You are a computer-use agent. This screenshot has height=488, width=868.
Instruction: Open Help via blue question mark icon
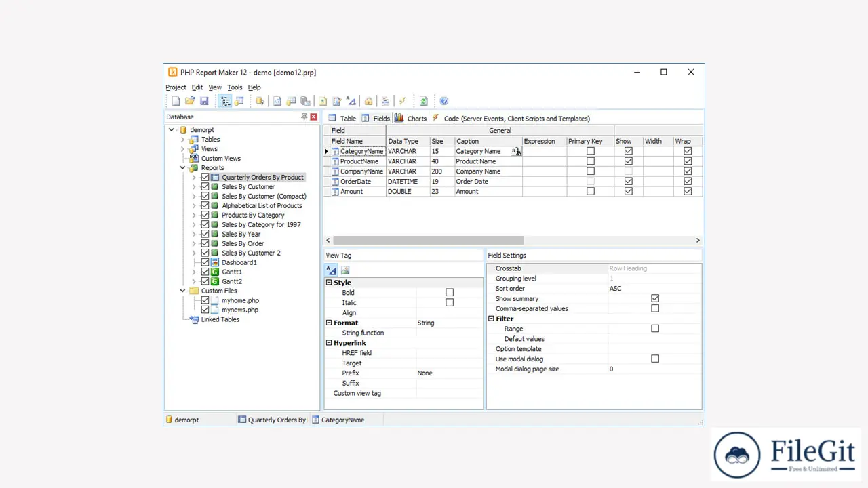coord(444,101)
